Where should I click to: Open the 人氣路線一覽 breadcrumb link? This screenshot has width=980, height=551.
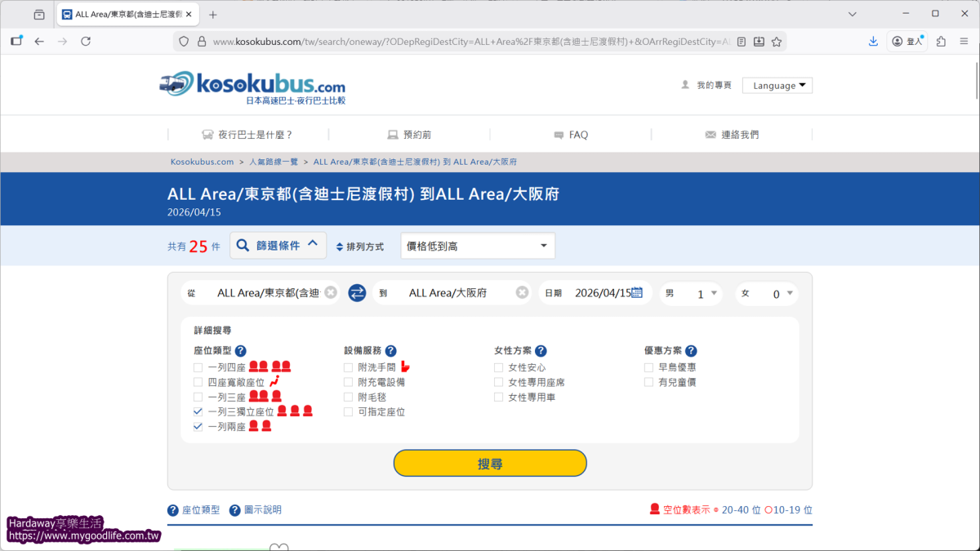[273, 162]
